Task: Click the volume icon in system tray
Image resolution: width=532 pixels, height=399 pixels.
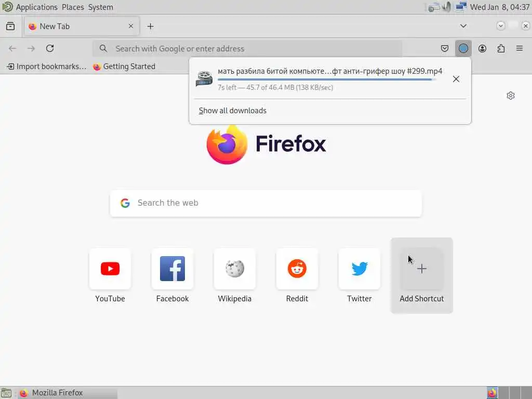Action: [x=447, y=7]
